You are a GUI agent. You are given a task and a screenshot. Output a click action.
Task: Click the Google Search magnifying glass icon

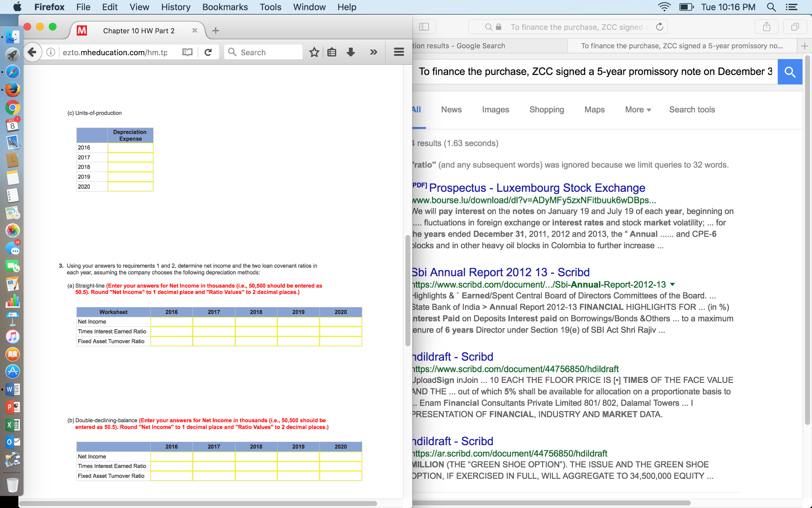[x=790, y=72]
